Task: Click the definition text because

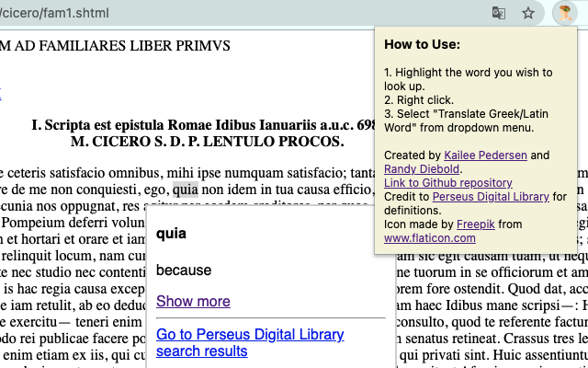Action: coord(184,270)
